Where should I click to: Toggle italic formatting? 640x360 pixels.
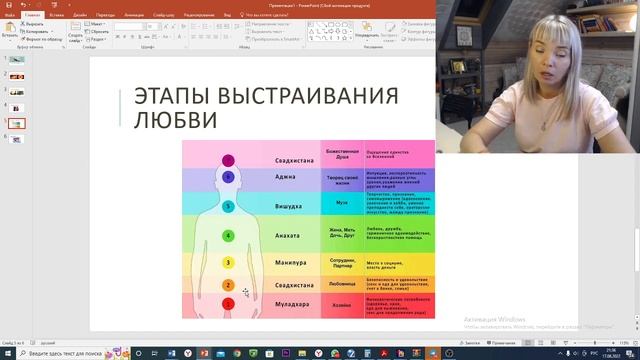tap(125, 37)
